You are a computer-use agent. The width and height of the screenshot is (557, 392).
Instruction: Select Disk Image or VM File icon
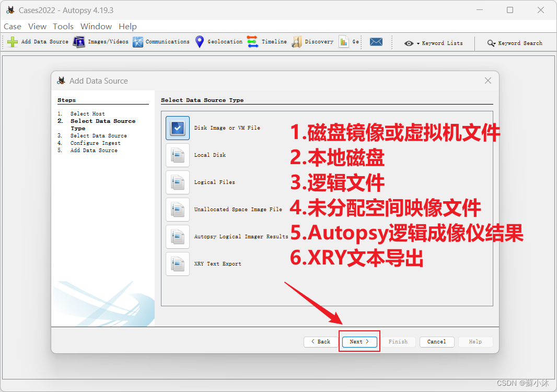tap(178, 128)
